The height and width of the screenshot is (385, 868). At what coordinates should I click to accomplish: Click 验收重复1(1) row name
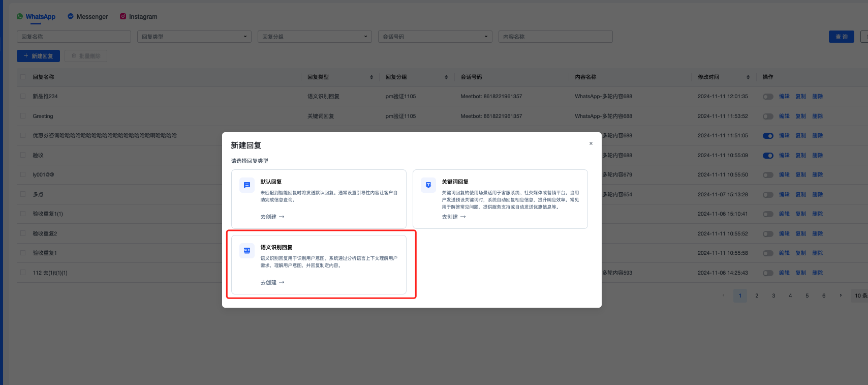pyautogui.click(x=48, y=214)
